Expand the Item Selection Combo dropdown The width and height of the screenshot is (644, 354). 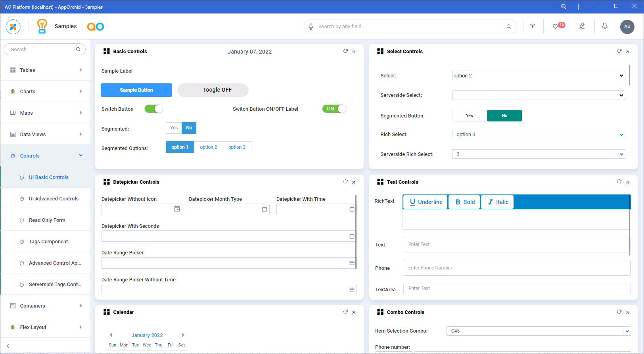click(x=627, y=331)
